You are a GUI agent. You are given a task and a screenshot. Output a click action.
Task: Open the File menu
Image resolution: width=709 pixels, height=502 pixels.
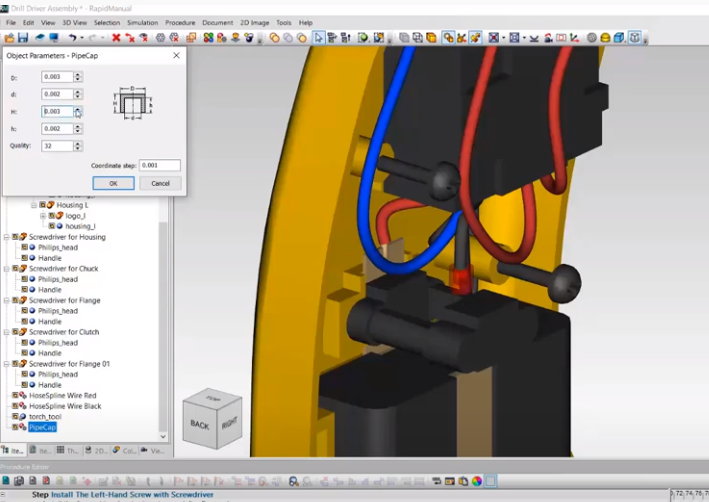(x=11, y=23)
